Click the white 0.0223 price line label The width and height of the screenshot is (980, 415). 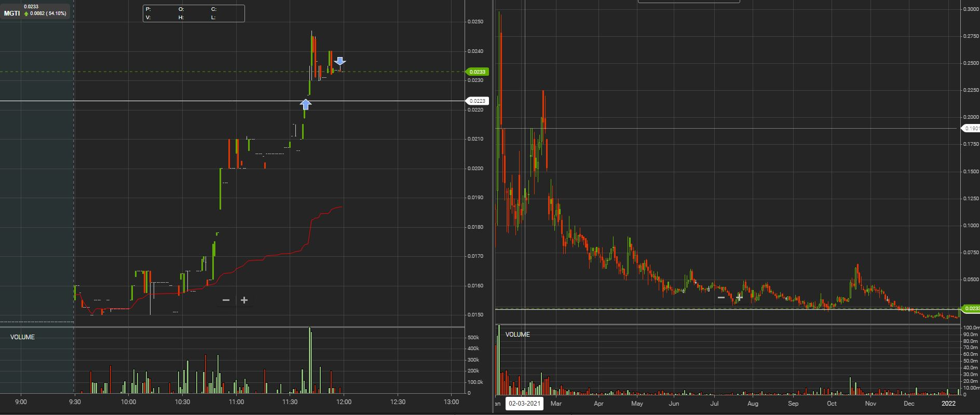click(x=477, y=101)
